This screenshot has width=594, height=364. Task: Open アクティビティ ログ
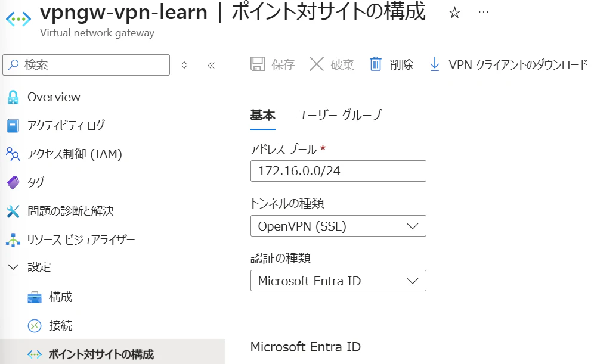point(66,126)
